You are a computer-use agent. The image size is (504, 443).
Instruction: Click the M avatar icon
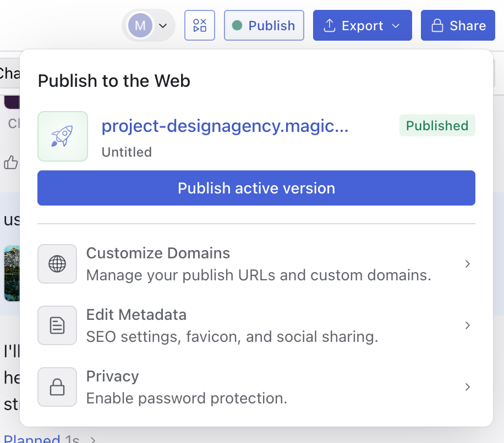coord(140,25)
